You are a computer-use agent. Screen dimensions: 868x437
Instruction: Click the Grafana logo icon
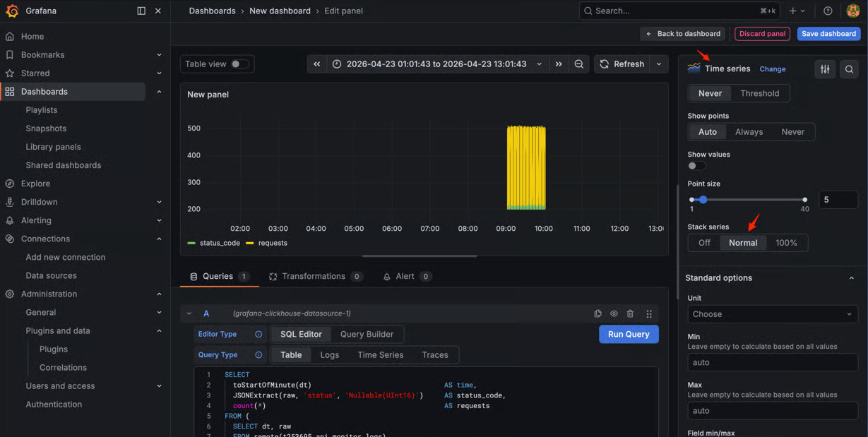pyautogui.click(x=12, y=11)
